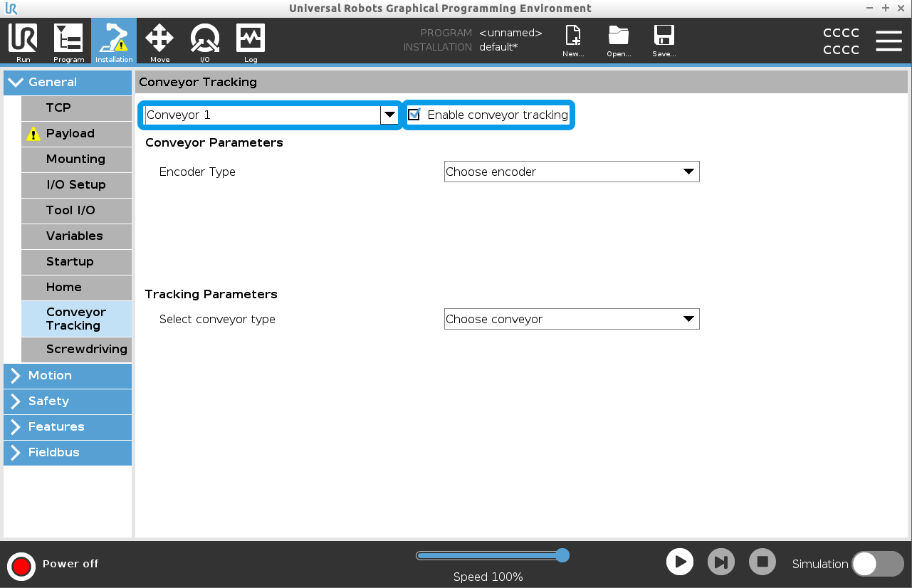The height and width of the screenshot is (588, 912).
Task: Uncheck Enable conveyor tracking checkbox
Action: [414, 115]
